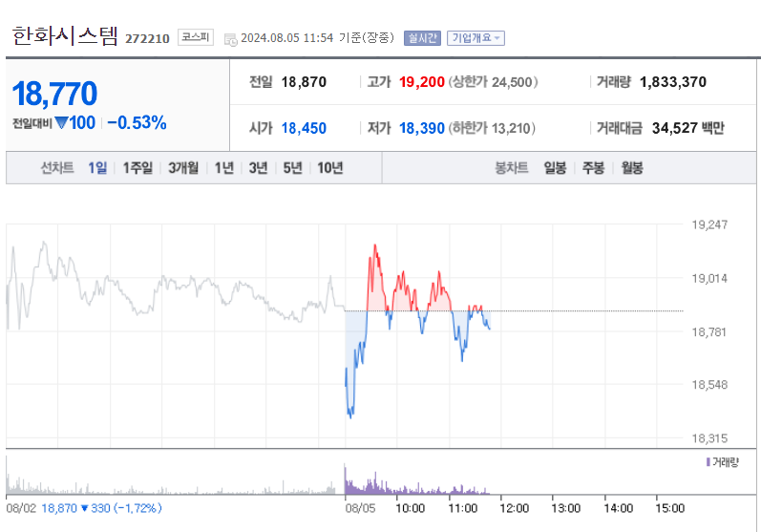Select the 1주일 chart range tab

137,168
